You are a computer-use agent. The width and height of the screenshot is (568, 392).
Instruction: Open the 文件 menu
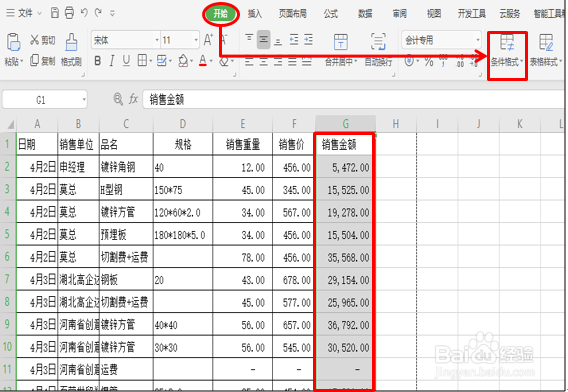click(24, 13)
